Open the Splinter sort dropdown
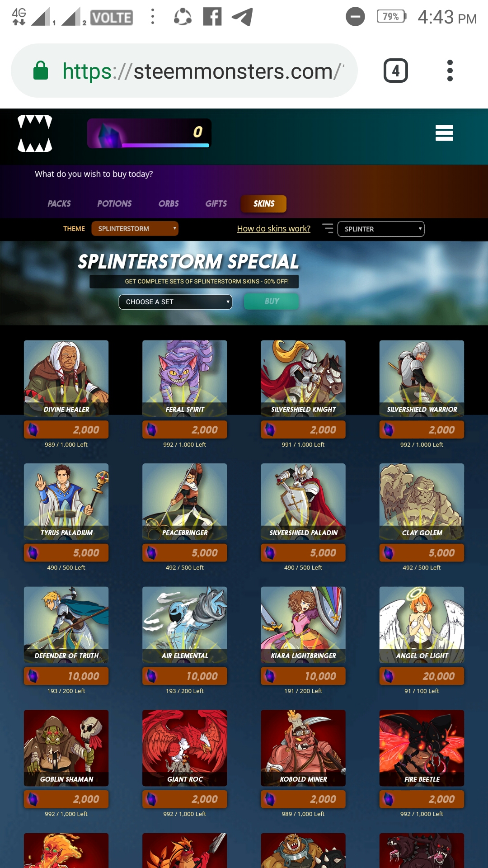 [381, 229]
